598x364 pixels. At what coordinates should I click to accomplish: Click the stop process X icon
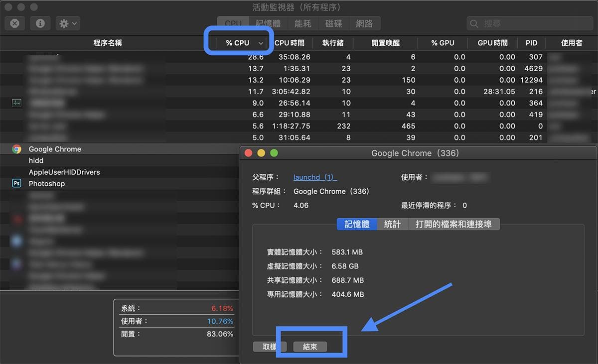pos(15,23)
